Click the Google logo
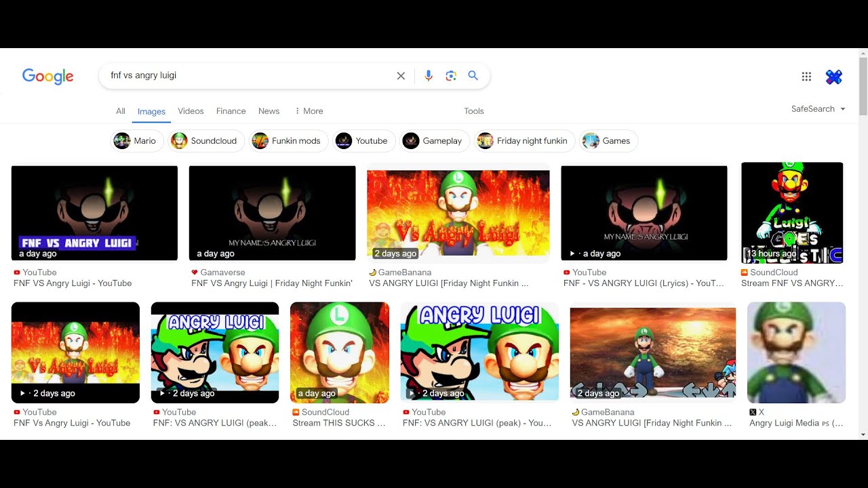The height and width of the screenshot is (488, 868). [47, 76]
